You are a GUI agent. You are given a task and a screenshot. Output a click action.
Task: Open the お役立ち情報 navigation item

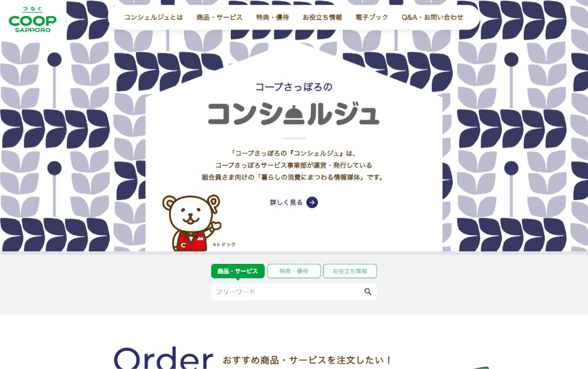[x=322, y=17]
